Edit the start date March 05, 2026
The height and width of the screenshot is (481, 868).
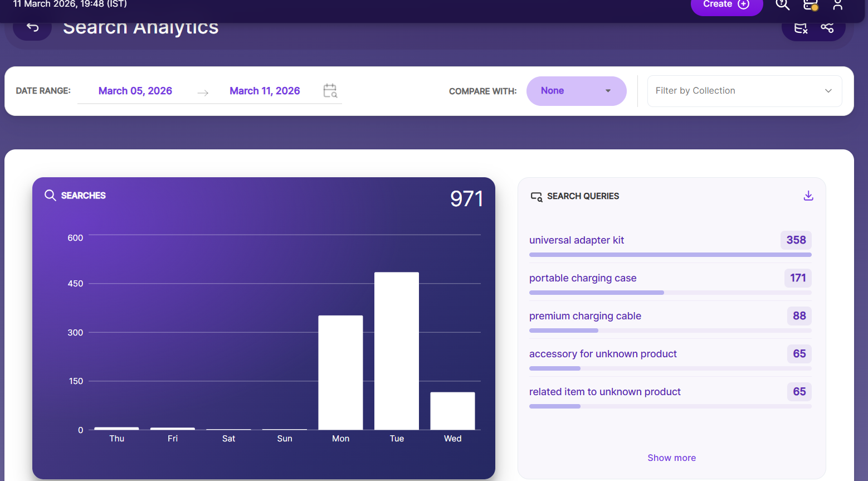coord(135,91)
